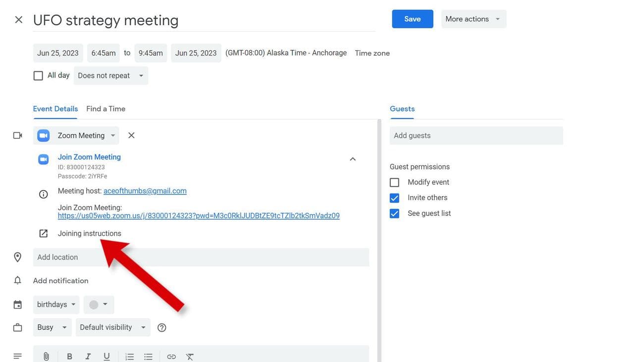Open the Busy availability dropdown
Screen dimensions: 644x362
click(52, 327)
